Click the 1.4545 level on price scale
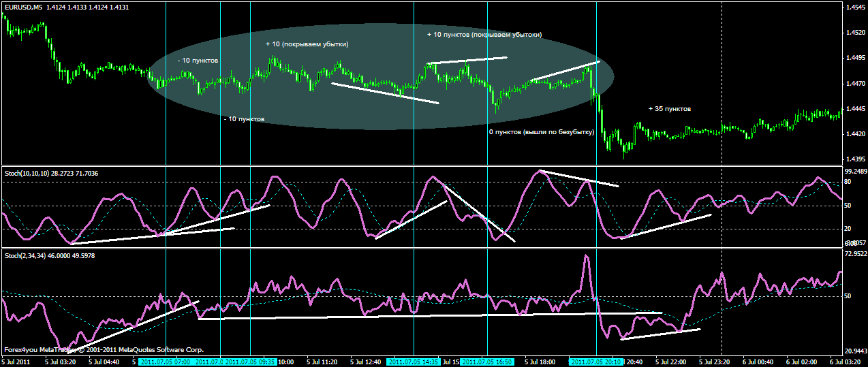This screenshot has width=868, height=367. 854,7
